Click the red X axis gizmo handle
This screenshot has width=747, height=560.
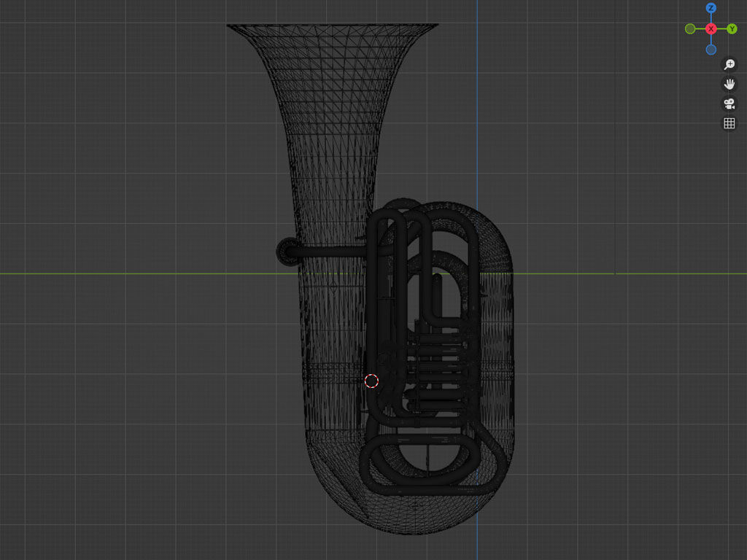pyautogui.click(x=711, y=29)
